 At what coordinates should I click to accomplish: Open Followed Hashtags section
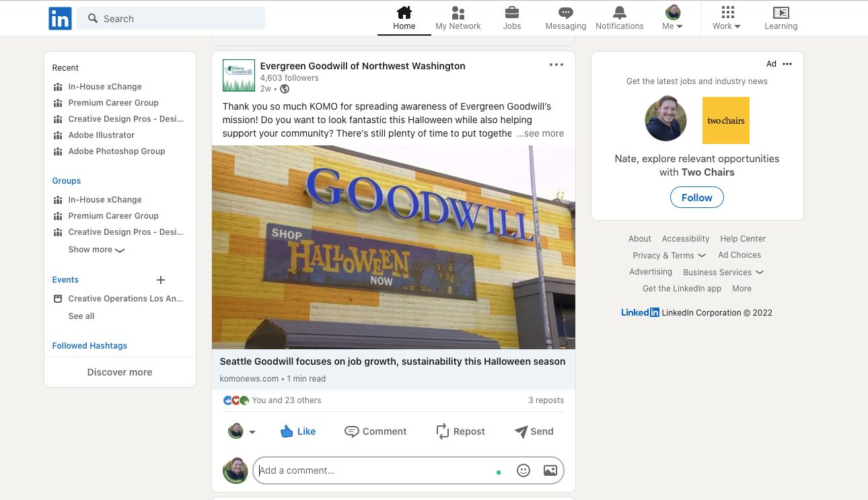(x=89, y=346)
